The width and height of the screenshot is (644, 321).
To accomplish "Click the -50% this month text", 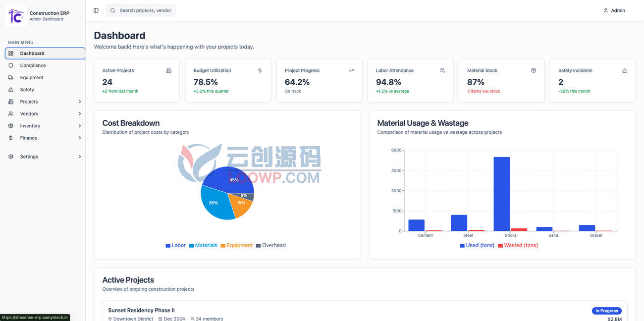I will tap(574, 91).
